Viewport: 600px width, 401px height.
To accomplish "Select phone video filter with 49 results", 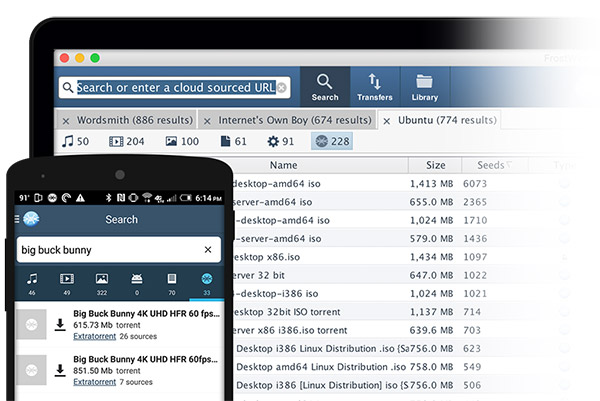I will click(x=67, y=284).
